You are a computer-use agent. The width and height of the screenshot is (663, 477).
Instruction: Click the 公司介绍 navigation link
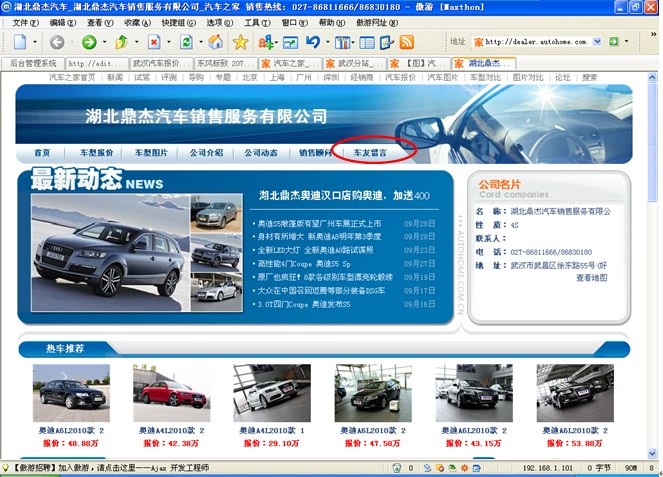point(206,153)
